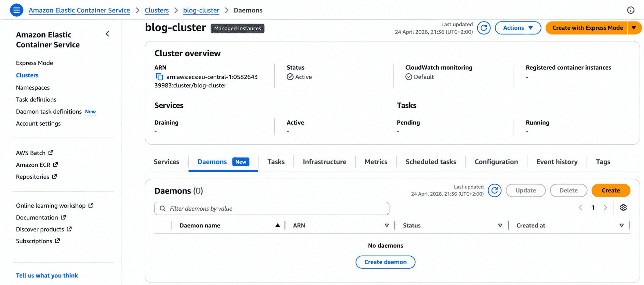Refresh the cluster overview data
This screenshot has height=285, width=644.
(484, 28)
